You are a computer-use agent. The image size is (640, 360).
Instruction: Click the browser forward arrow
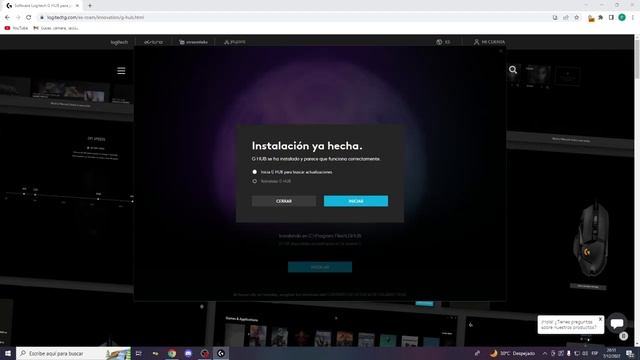pos(18,18)
